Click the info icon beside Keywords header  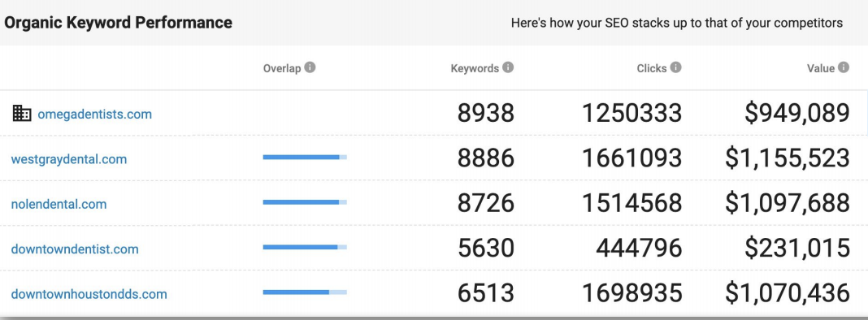coord(508,67)
